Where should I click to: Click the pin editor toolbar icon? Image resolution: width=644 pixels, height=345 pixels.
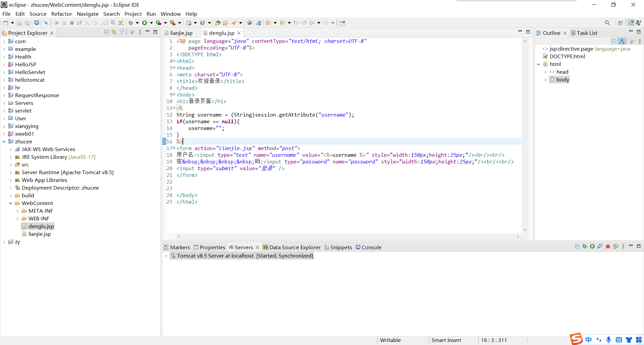pyautogui.click(x=342, y=23)
